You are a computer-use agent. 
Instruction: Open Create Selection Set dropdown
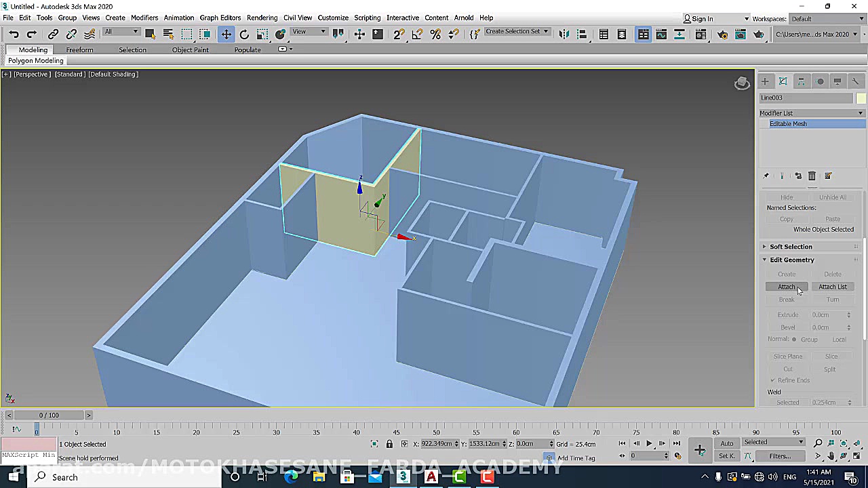pos(517,32)
